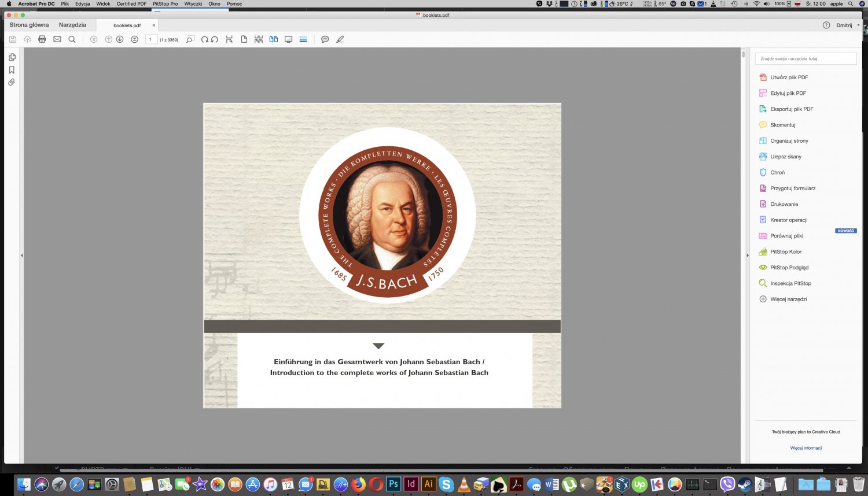Viewport: 868px width, 496px height.
Task: Open the PitStop Pro menu
Action: pyautogui.click(x=165, y=3)
